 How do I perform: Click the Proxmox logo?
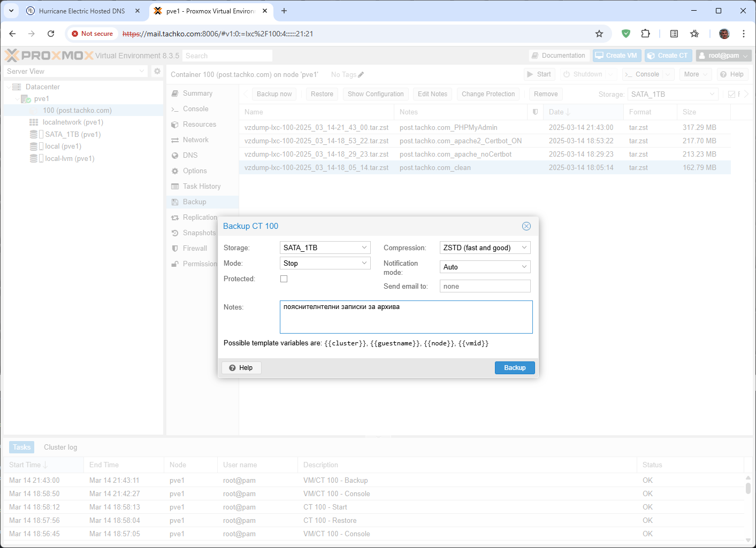(x=49, y=55)
